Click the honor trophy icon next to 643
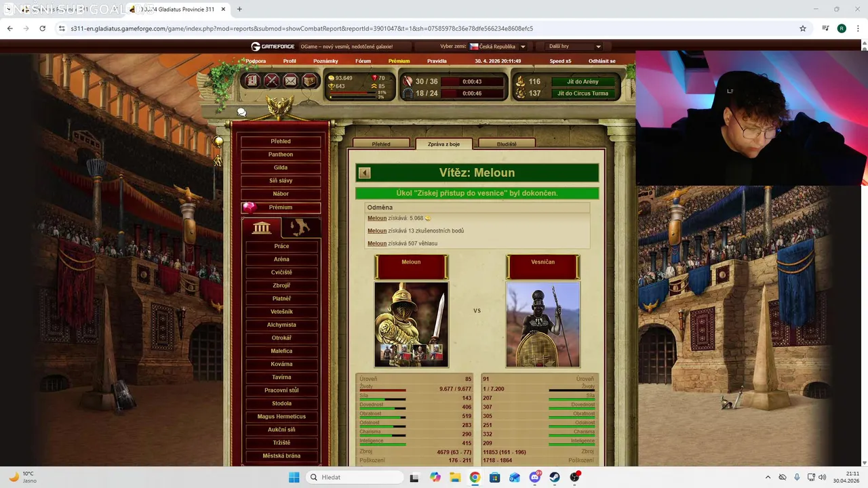 point(332,86)
